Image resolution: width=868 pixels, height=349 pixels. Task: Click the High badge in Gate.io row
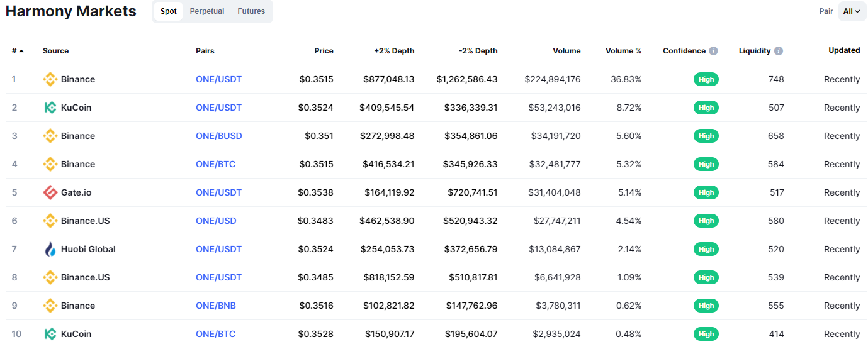click(x=706, y=192)
